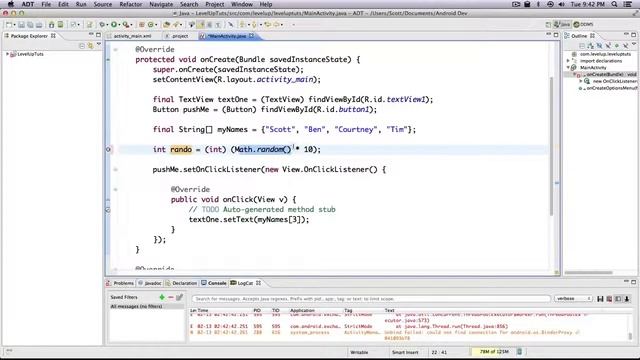Image resolution: width=640 pixels, height=360 pixels.
Task: Click the Open Type toolbar icon
Action: tap(166, 24)
